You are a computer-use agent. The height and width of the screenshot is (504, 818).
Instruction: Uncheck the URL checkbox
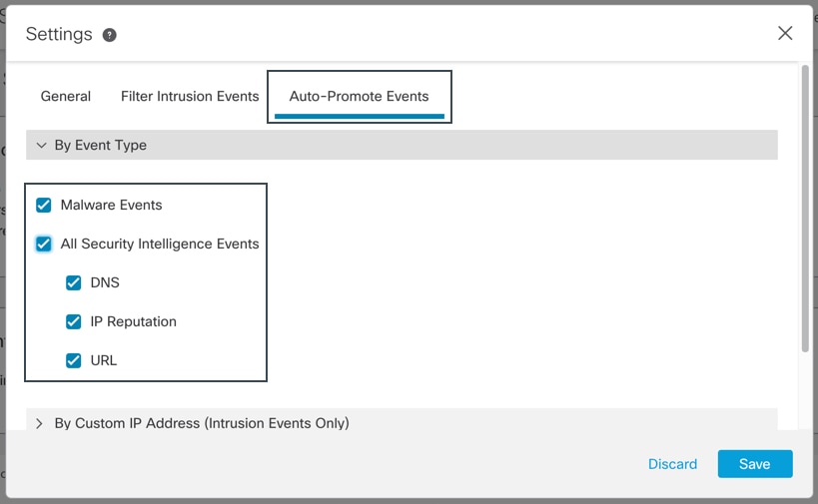click(74, 360)
